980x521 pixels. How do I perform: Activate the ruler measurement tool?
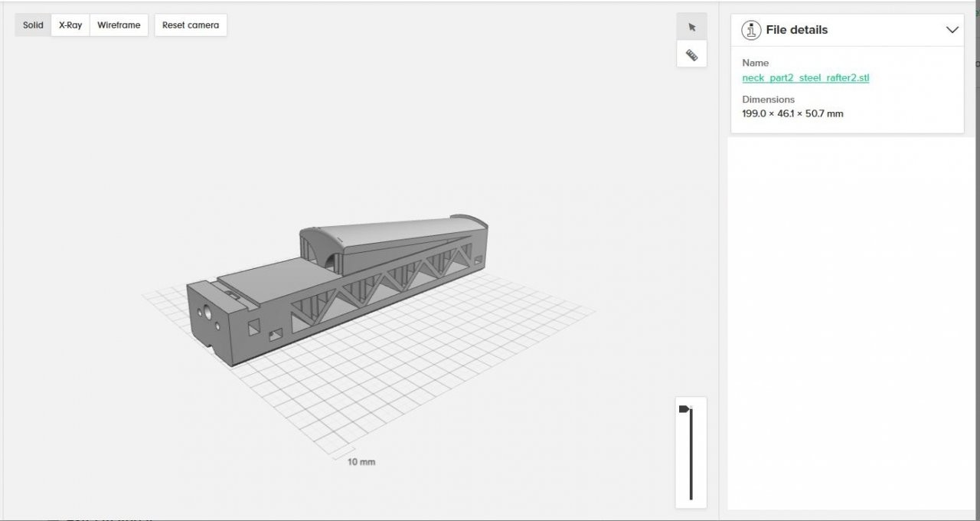(691, 54)
